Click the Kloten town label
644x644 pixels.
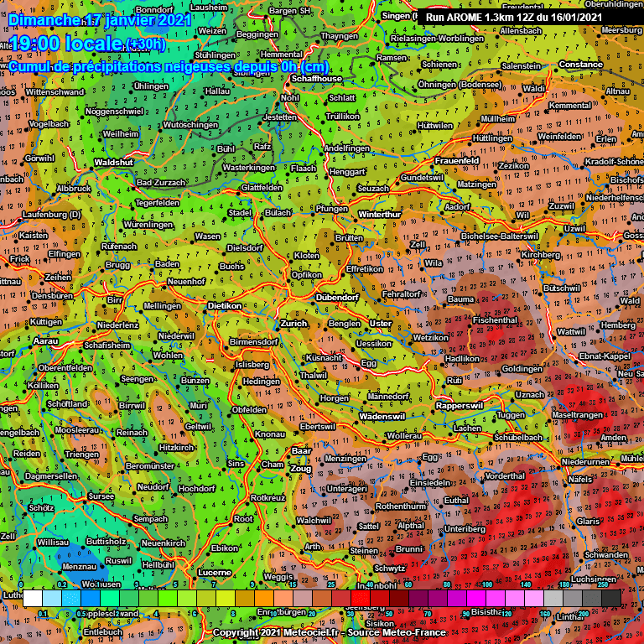point(307,256)
